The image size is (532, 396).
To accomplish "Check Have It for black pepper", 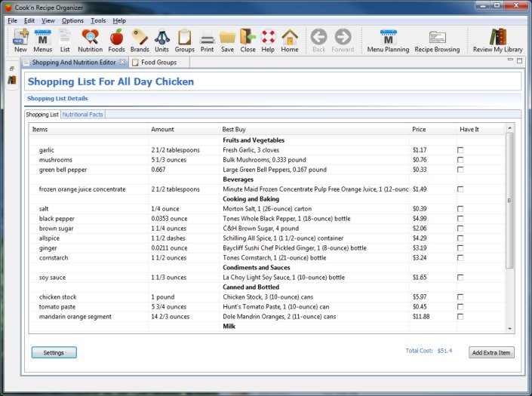I will [x=460, y=219].
